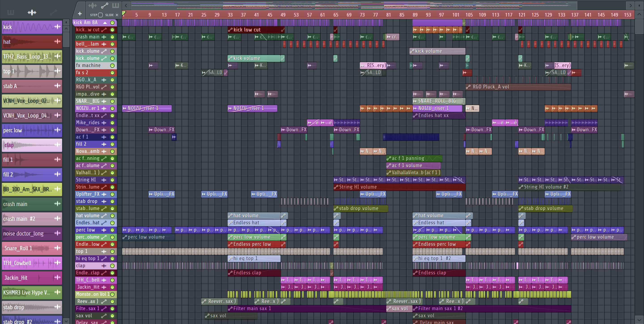Select audio clip focus in playlist toolbar
Image resolution: width=644 pixels, height=324 pixels.
[93, 5]
